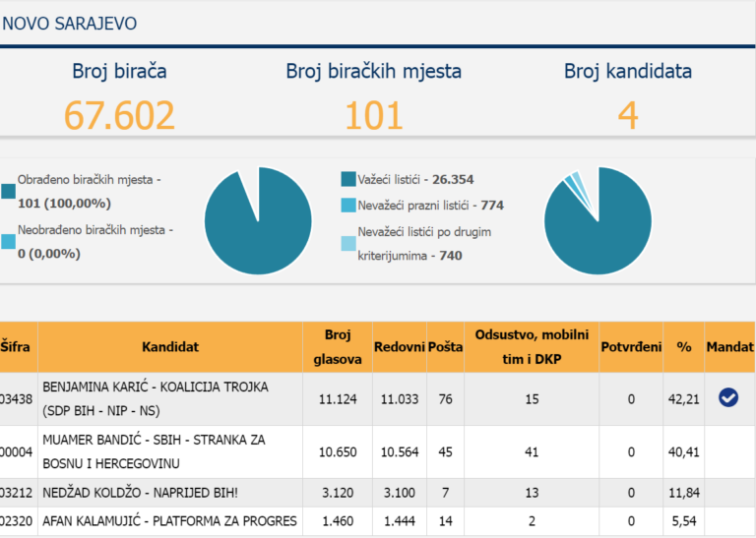Click regular votes cell 10.564
The image size is (756, 538).
tap(400, 451)
